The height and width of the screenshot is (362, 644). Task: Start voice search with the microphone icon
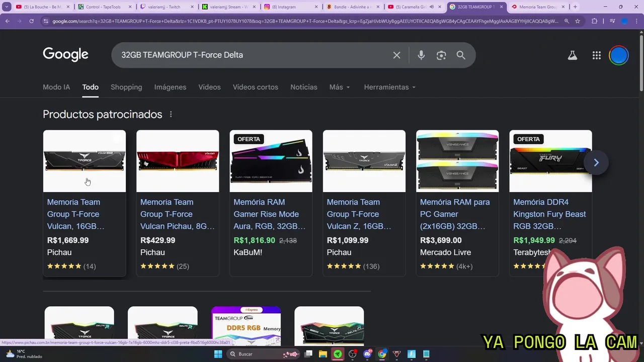(421, 55)
